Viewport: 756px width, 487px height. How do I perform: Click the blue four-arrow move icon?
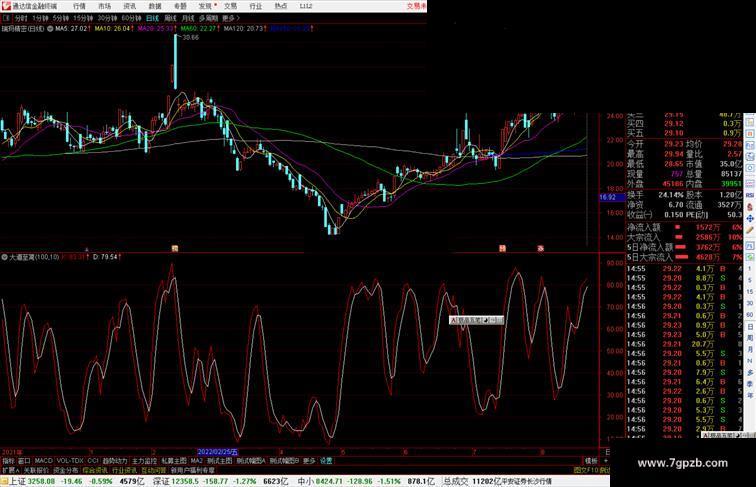tap(750, 218)
